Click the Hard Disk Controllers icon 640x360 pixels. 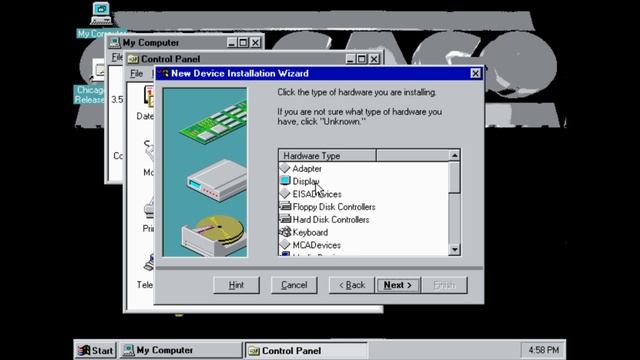pyautogui.click(x=285, y=219)
